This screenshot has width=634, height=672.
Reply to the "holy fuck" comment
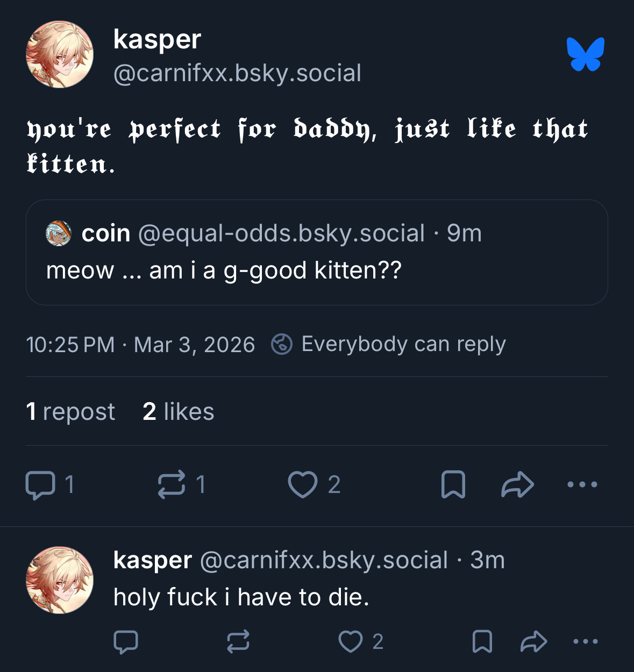pyautogui.click(x=126, y=641)
